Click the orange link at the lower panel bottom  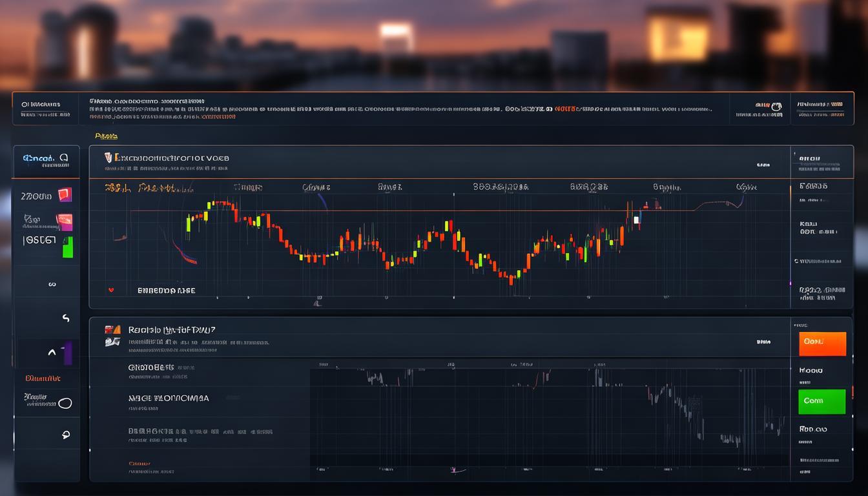(139, 463)
